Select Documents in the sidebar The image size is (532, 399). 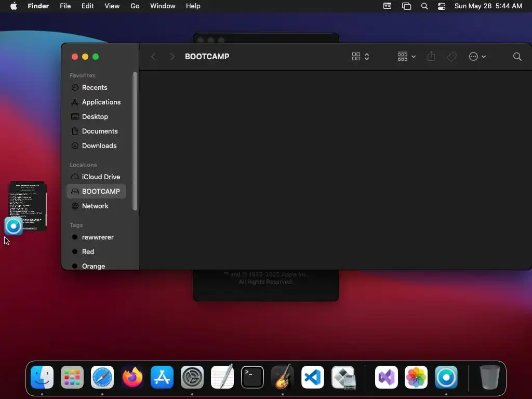(96, 131)
